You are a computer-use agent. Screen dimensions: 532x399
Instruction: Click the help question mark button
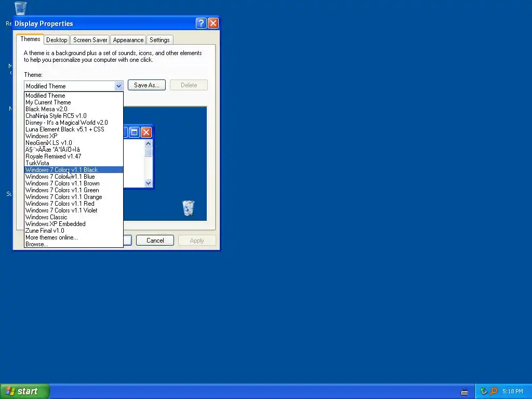tap(201, 23)
